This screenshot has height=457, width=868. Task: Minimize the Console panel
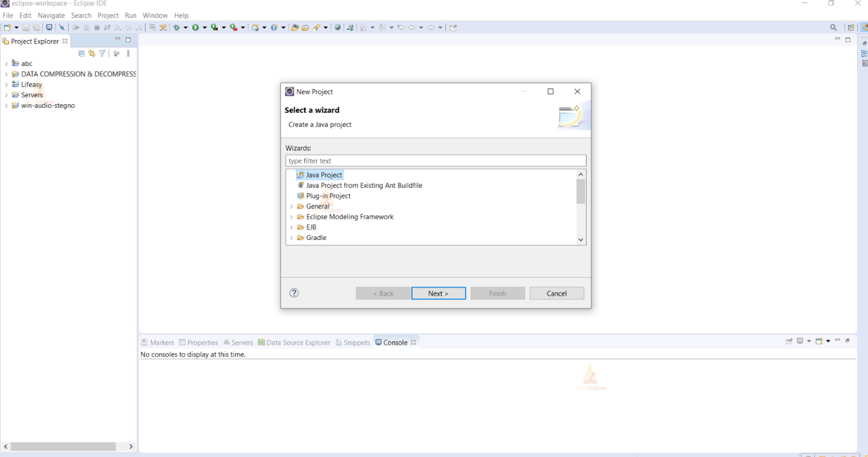tap(838, 340)
